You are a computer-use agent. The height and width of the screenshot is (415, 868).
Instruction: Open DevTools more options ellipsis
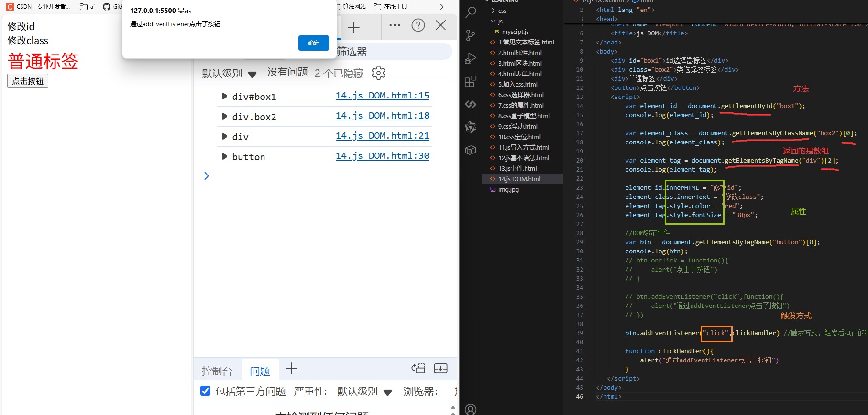tap(395, 25)
